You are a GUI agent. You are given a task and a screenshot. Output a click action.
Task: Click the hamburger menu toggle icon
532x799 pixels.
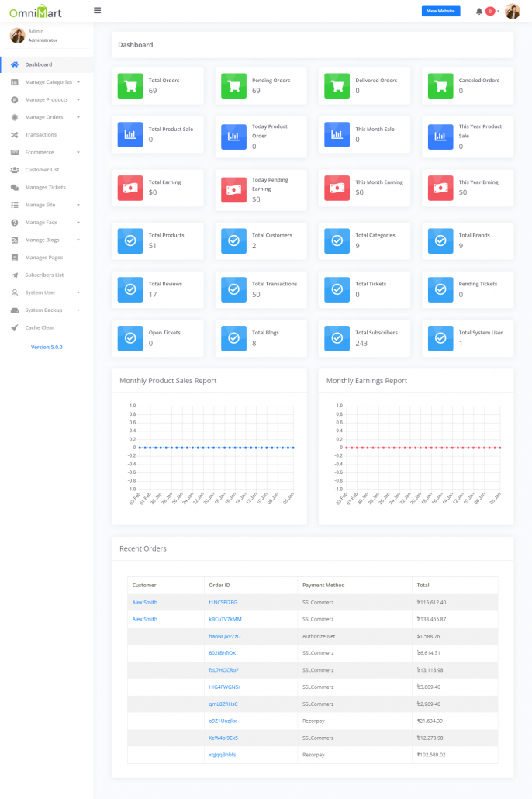[97, 11]
